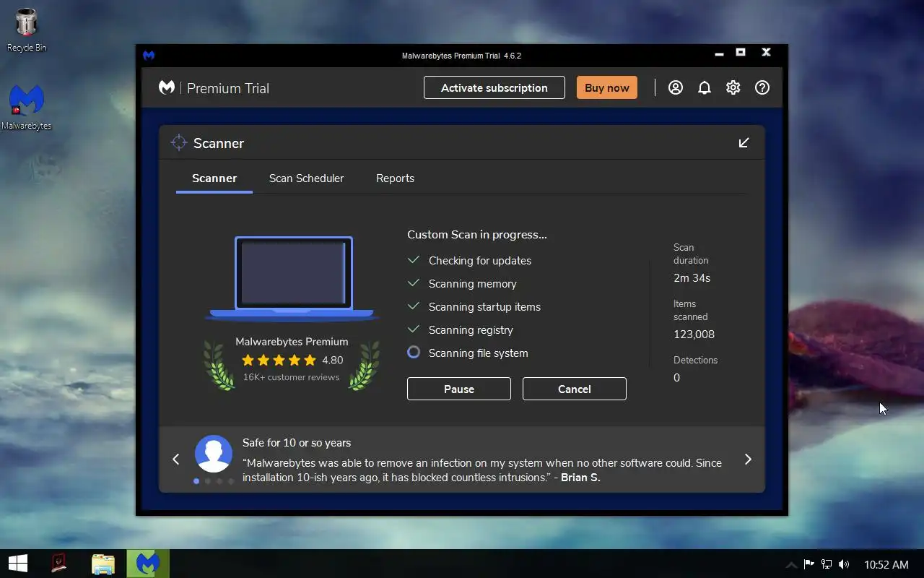Click the Checking for updates checkmark
This screenshot has width=924, height=578.
pyautogui.click(x=414, y=260)
